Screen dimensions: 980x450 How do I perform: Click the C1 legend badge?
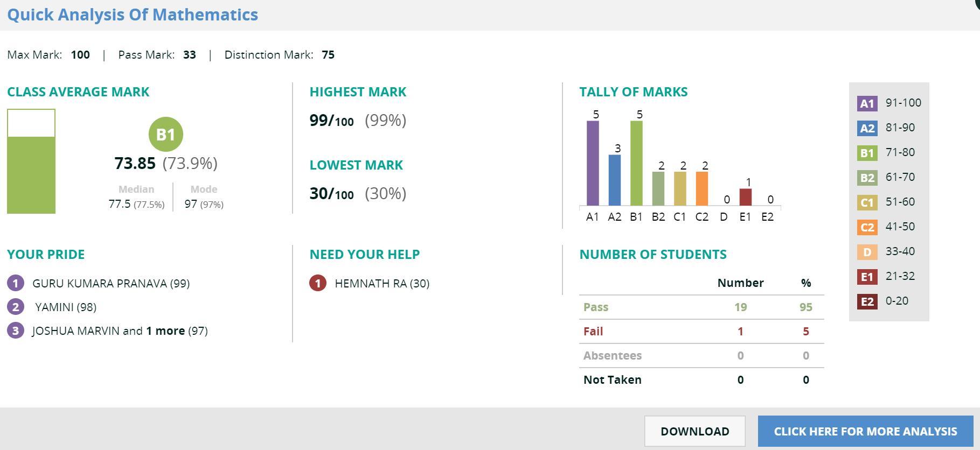pos(867,202)
